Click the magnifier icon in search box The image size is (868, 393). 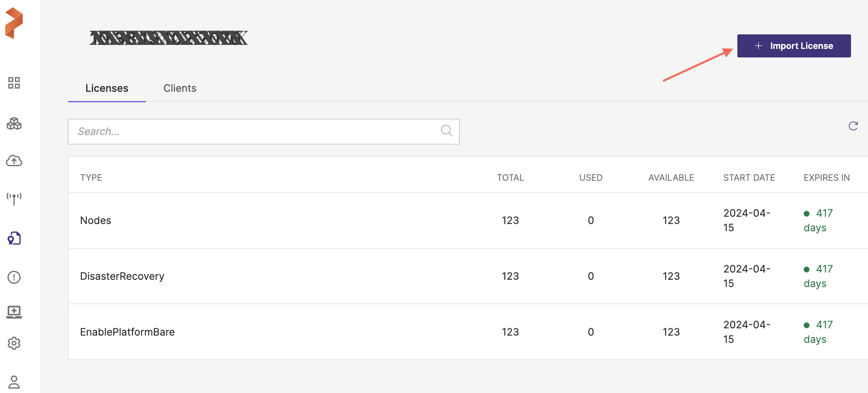[x=447, y=131]
